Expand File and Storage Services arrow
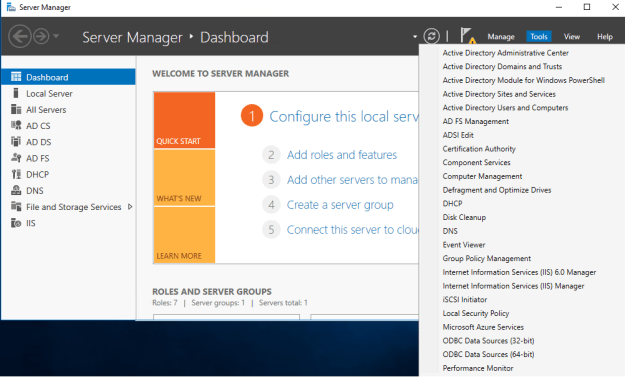The width and height of the screenshot is (625, 377). [x=130, y=207]
